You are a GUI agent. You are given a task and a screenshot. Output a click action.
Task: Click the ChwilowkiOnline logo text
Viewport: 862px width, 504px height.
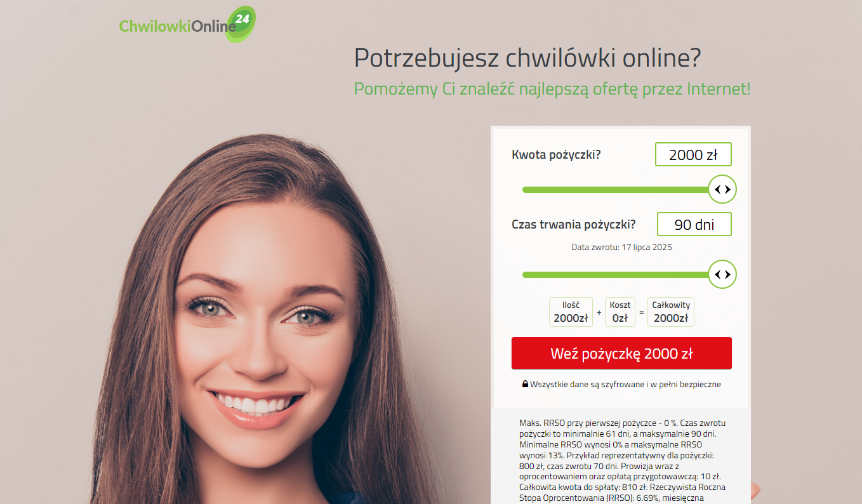[178, 25]
